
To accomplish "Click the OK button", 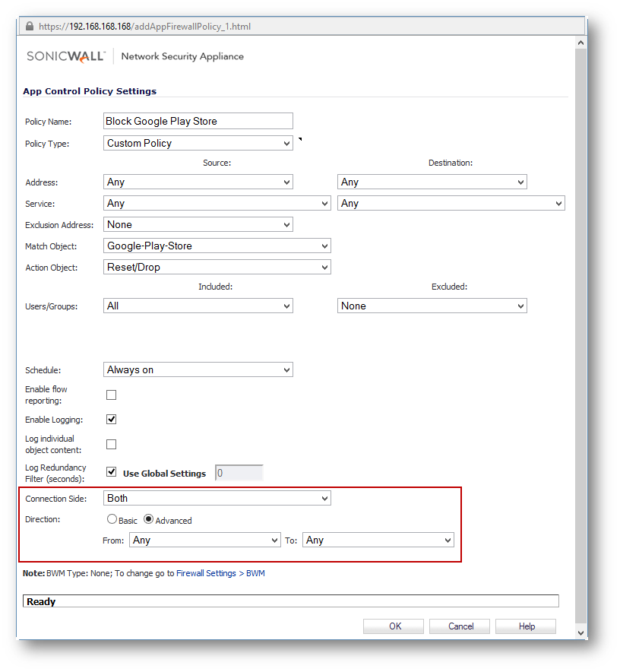I will [394, 626].
